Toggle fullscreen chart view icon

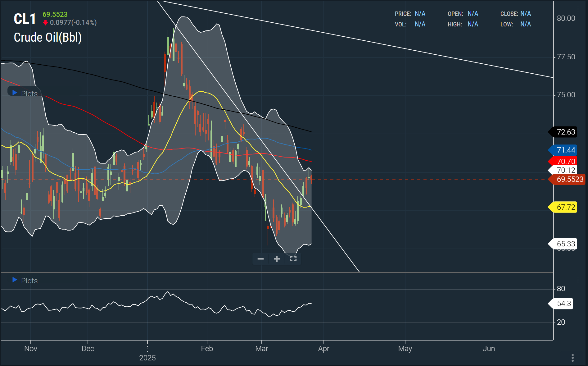(x=293, y=259)
